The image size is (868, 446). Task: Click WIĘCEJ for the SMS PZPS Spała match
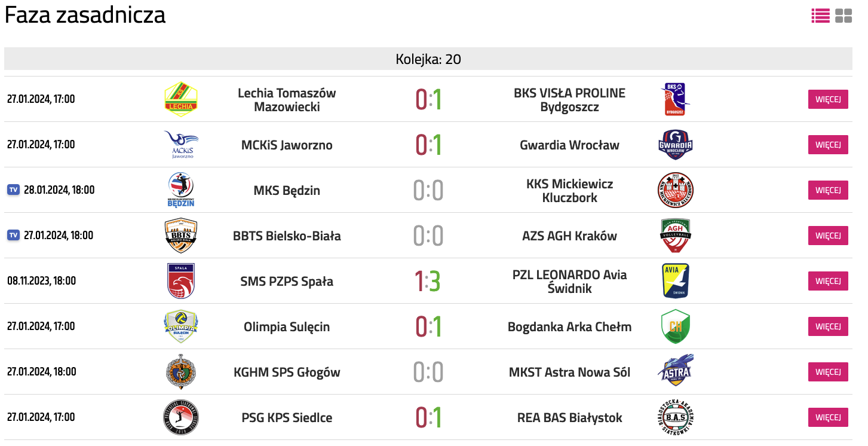click(828, 281)
